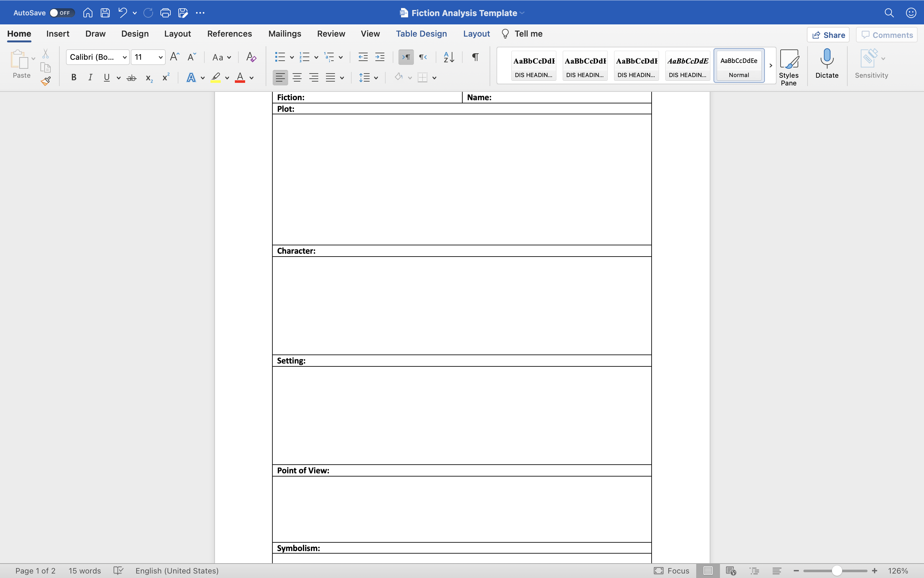Undo the last action
The width and height of the screenshot is (924, 578).
point(123,13)
